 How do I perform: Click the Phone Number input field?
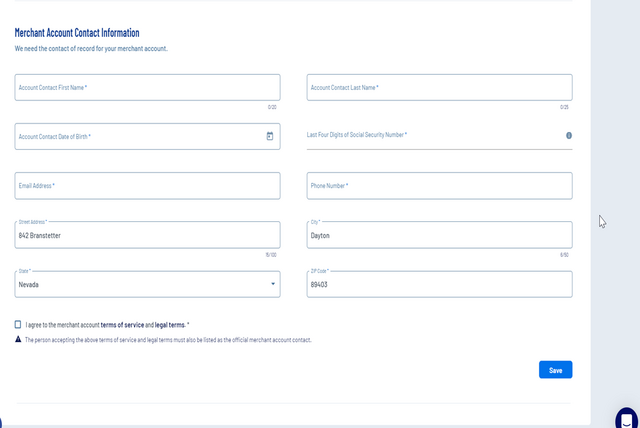pos(439,185)
